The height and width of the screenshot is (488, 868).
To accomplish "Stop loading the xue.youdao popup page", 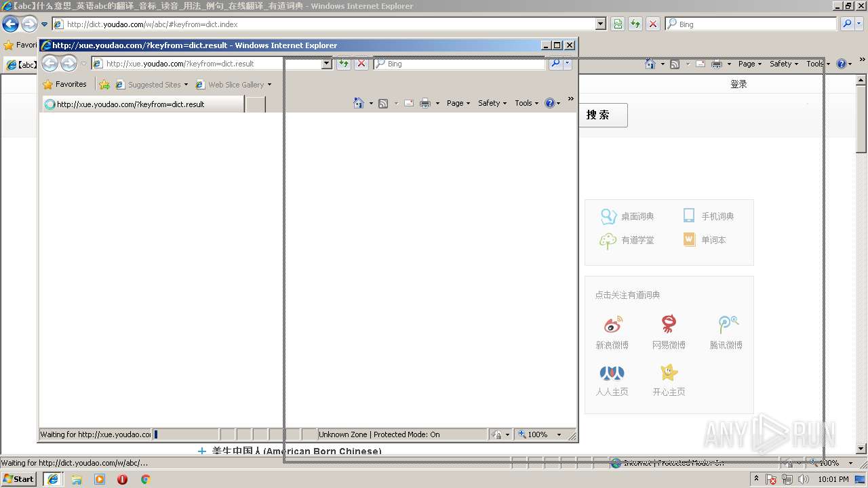I will click(361, 64).
